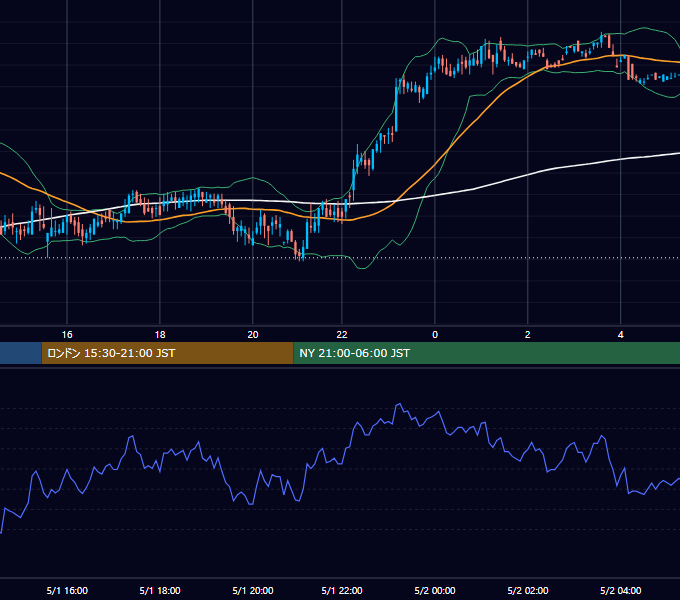Select the 20 hour label on the axis
680x600 pixels.
coord(253,335)
